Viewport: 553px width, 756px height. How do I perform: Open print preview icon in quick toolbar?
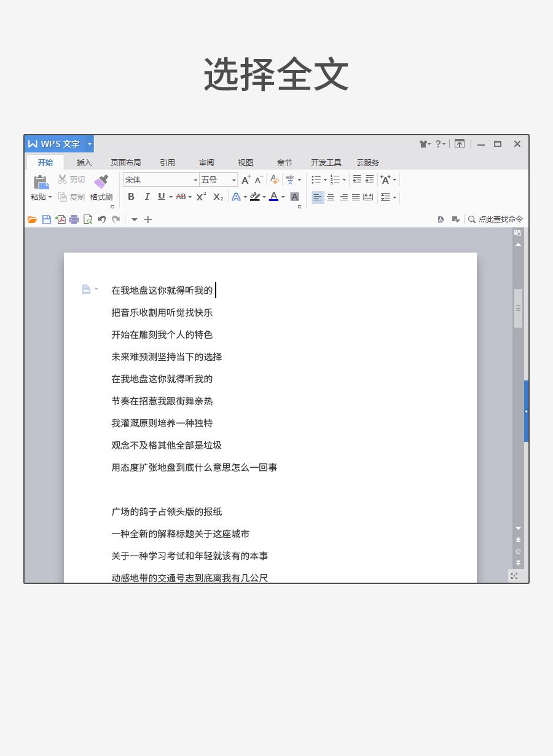[x=88, y=219]
